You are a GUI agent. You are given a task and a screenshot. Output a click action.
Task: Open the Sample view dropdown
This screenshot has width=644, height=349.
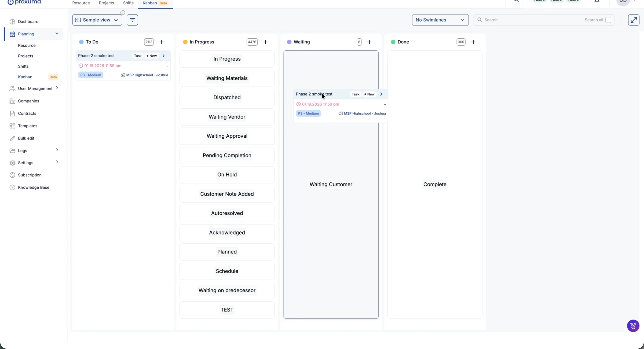click(x=97, y=20)
